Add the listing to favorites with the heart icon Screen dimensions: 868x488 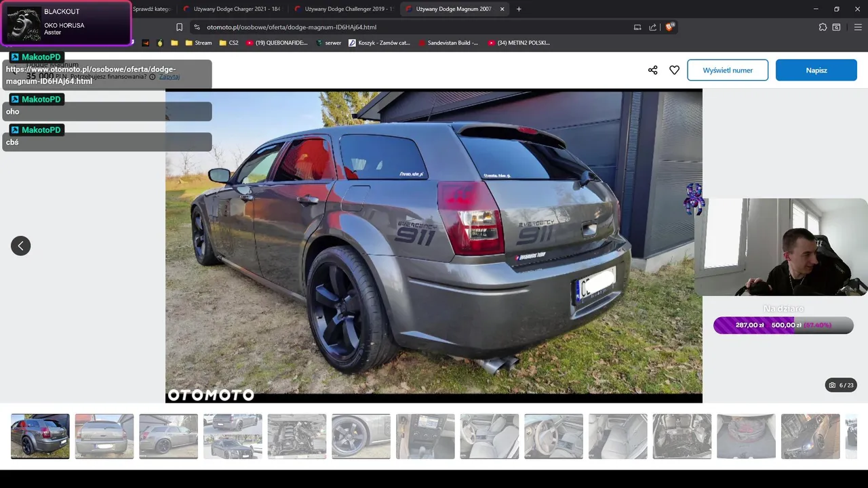[674, 70]
